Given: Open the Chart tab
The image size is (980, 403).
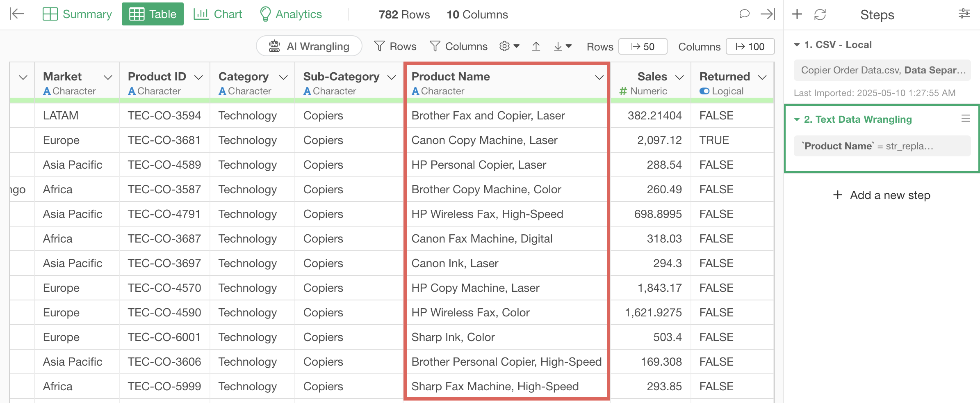Looking at the screenshot, I should (218, 14).
